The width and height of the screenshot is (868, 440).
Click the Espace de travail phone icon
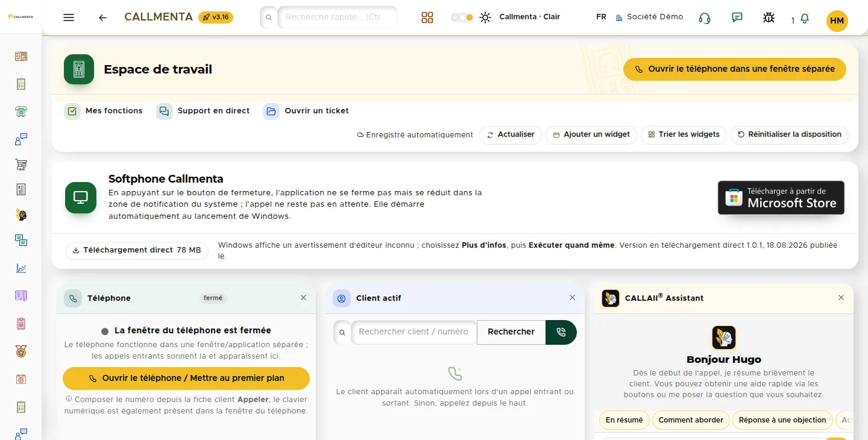[79, 69]
